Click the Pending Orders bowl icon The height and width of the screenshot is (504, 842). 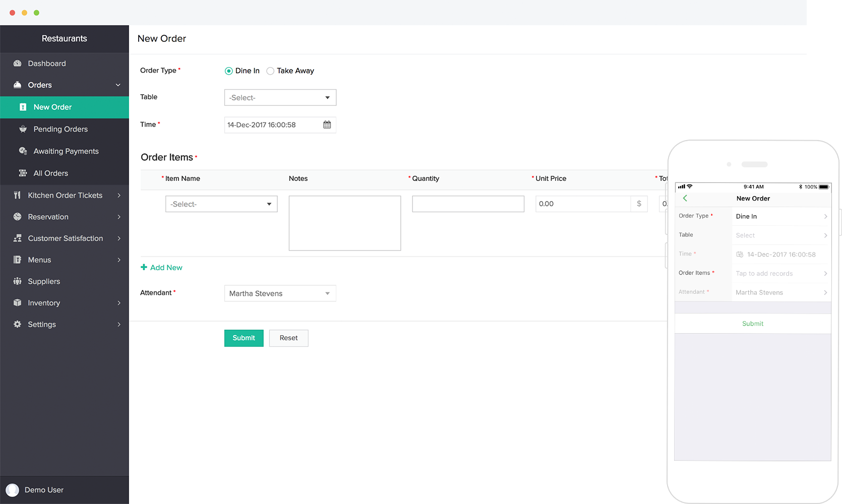pyautogui.click(x=23, y=129)
